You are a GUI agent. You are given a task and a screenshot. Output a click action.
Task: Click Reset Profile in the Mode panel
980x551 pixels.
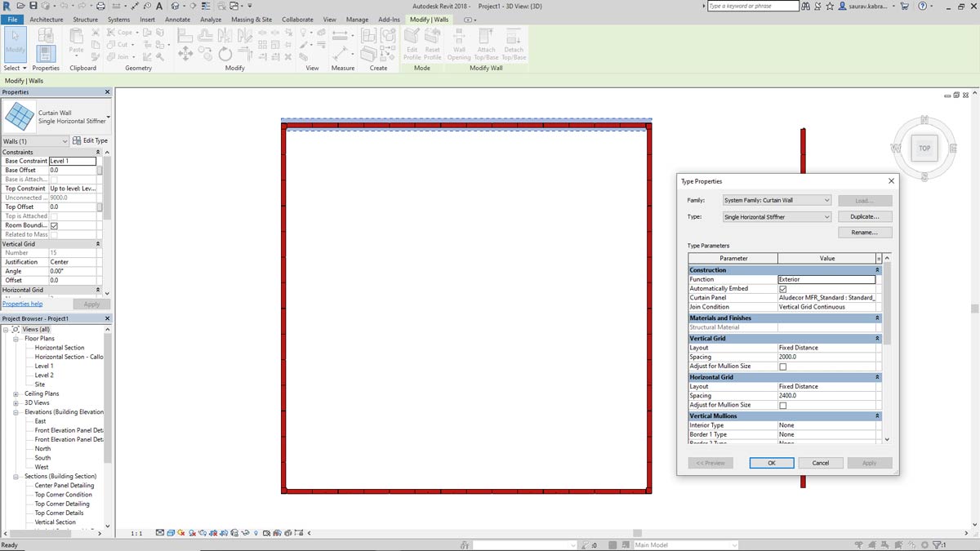coord(432,44)
